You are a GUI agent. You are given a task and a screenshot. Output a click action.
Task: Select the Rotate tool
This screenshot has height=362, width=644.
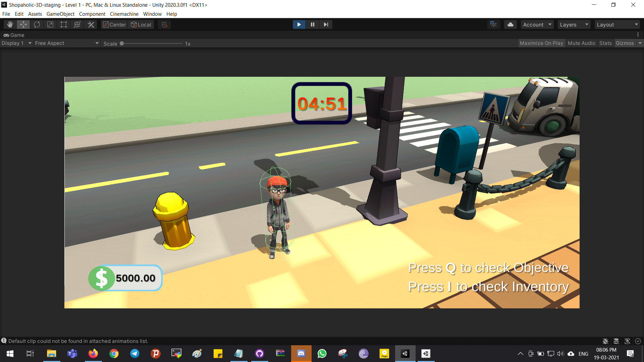point(37,24)
